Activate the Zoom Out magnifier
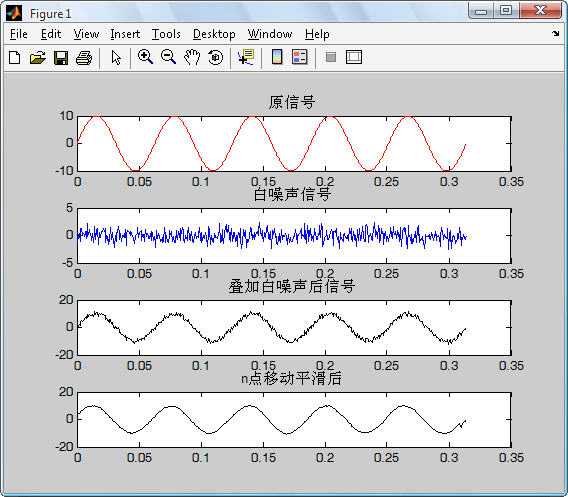Viewport: 568px width, 497px height. 168,57
